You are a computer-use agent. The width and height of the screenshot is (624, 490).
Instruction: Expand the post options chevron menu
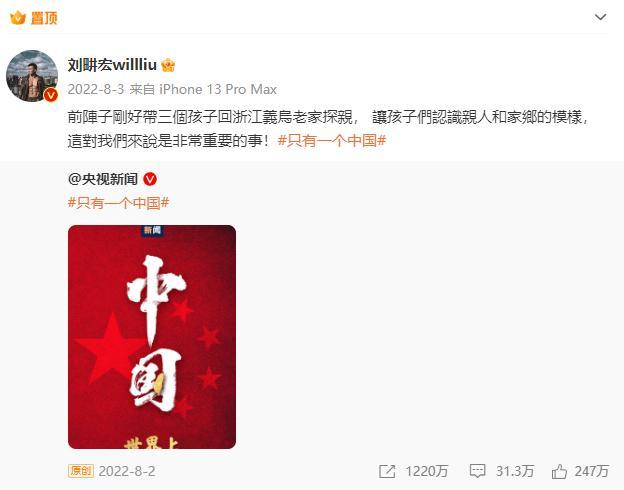600,17
